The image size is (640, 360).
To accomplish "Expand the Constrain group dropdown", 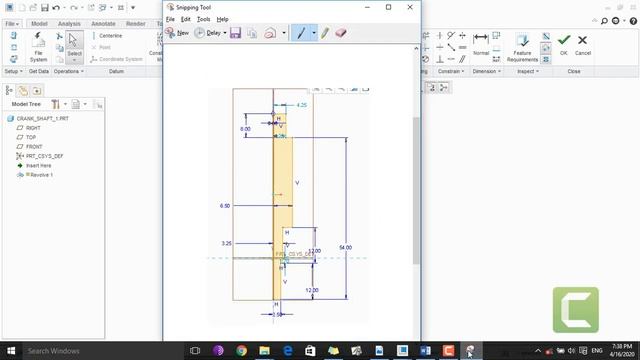I will coord(451,71).
